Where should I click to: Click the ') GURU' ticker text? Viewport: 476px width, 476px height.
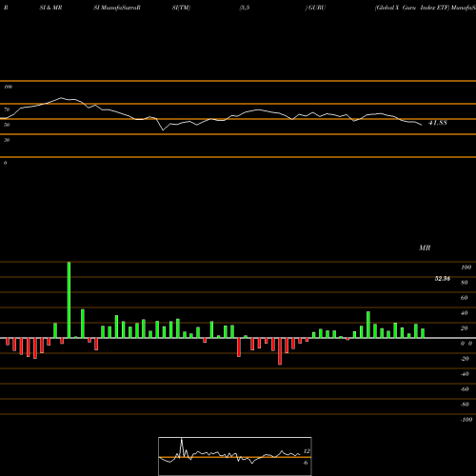(315, 8)
